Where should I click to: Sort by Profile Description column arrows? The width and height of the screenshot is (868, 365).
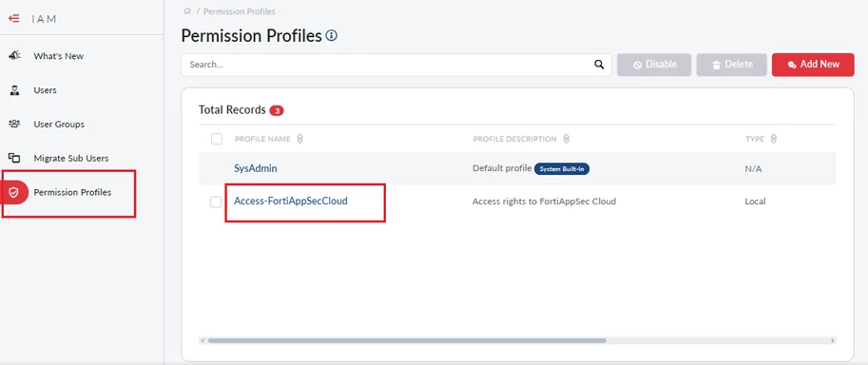click(566, 139)
